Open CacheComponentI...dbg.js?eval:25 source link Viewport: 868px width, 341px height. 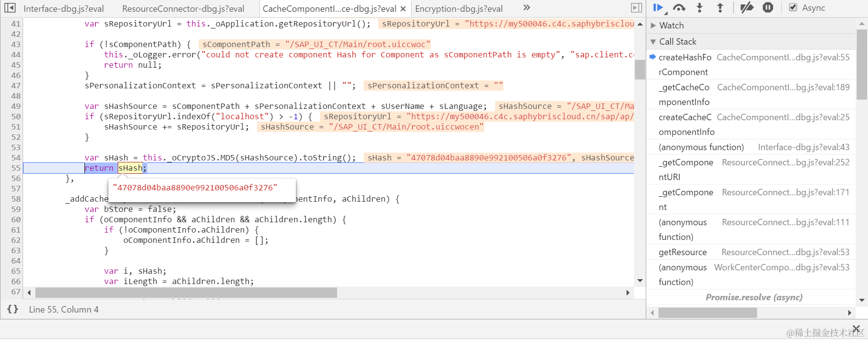(783, 117)
